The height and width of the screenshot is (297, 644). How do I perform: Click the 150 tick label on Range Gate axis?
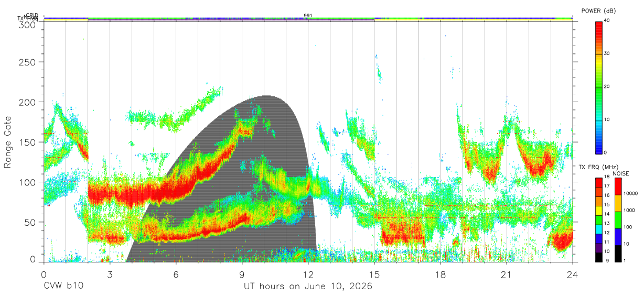point(28,142)
